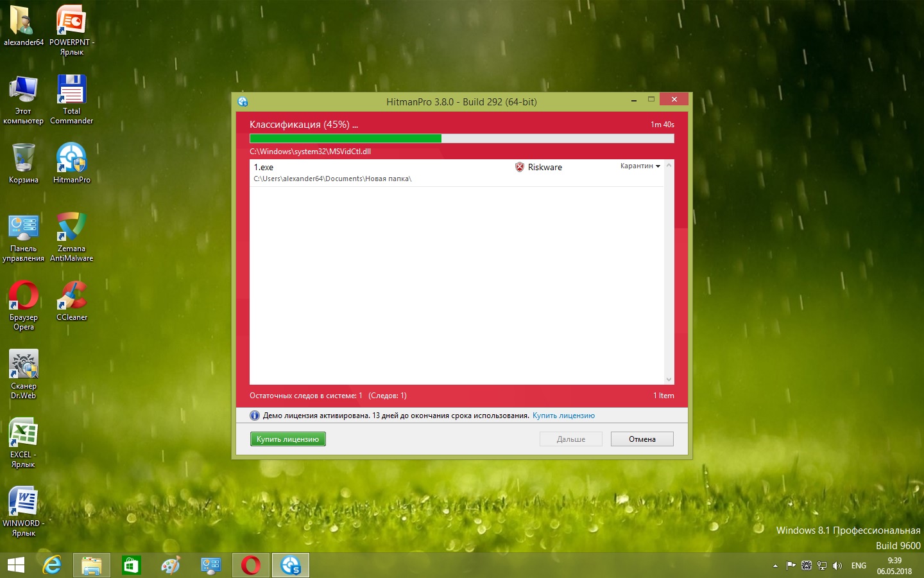Click the HitmanPro 3.8.0 window title text
Viewport: 924px width, 578px height.
[x=461, y=101]
